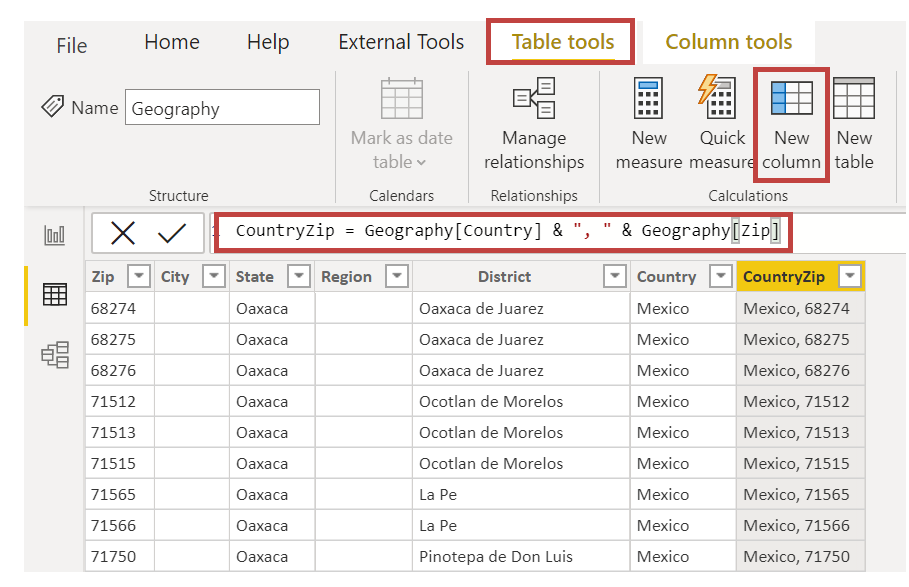The height and width of the screenshot is (587, 909).
Task: Open the Model view icon
Action: coord(55,354)
